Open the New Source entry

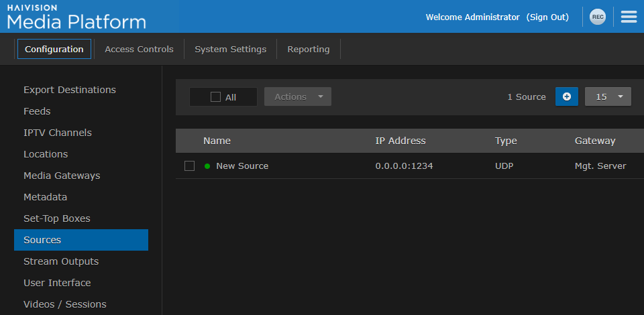tap(241, 166)
